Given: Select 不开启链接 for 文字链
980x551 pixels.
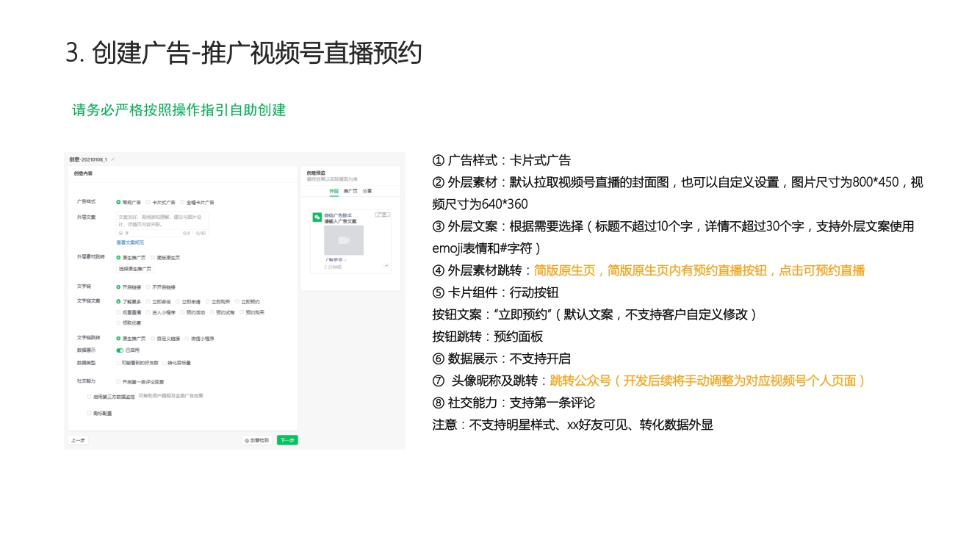Looking at the screenshot, I should [x=149, y=287].
